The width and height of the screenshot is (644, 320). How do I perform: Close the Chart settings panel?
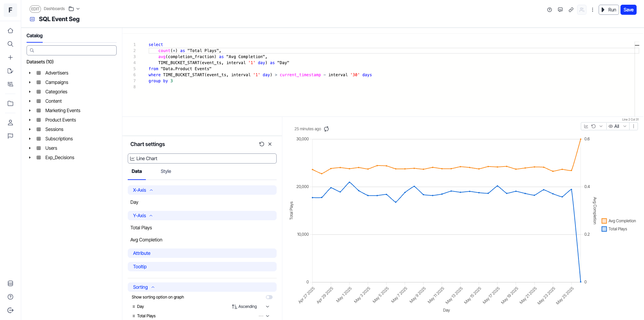click(270, 144)
